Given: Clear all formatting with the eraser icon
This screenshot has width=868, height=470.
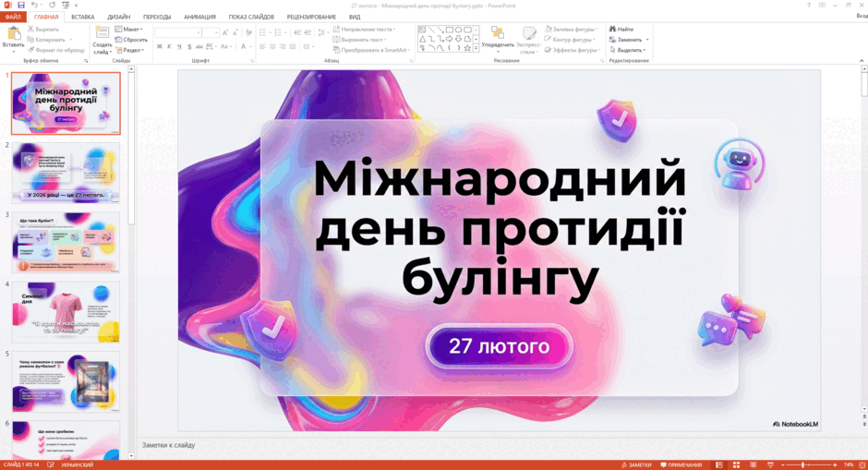Looking at the screenshot, I should pyautogui.click(x=248, y=33).
